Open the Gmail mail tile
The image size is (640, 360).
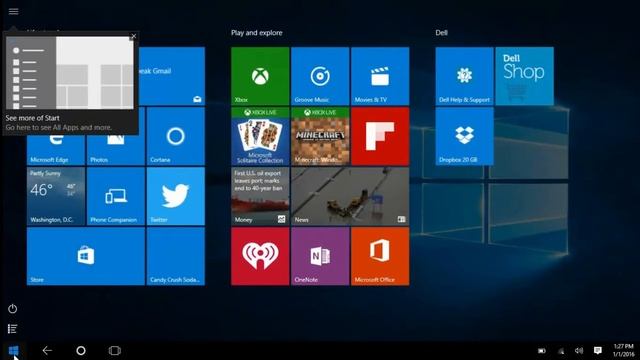click(172, 76)
